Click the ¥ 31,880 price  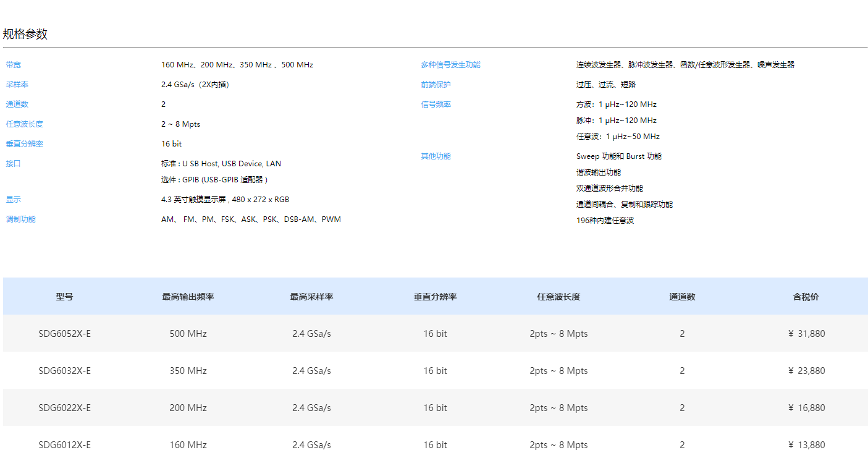(806, 334)
